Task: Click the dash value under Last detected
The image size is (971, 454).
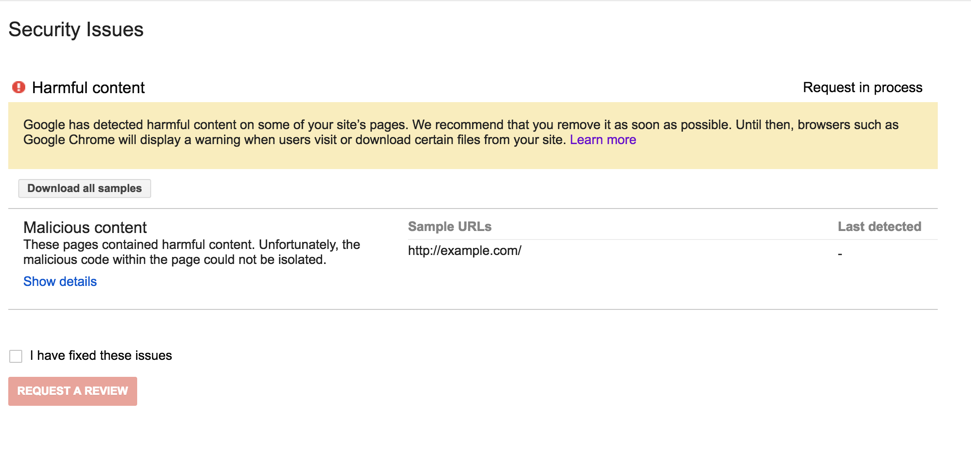Action: [x=840, y=254]
